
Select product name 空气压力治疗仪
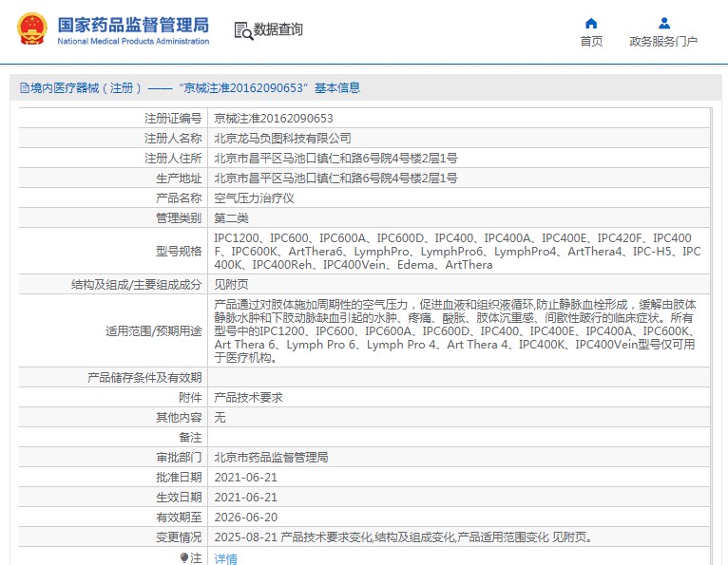tap(254, 198)
